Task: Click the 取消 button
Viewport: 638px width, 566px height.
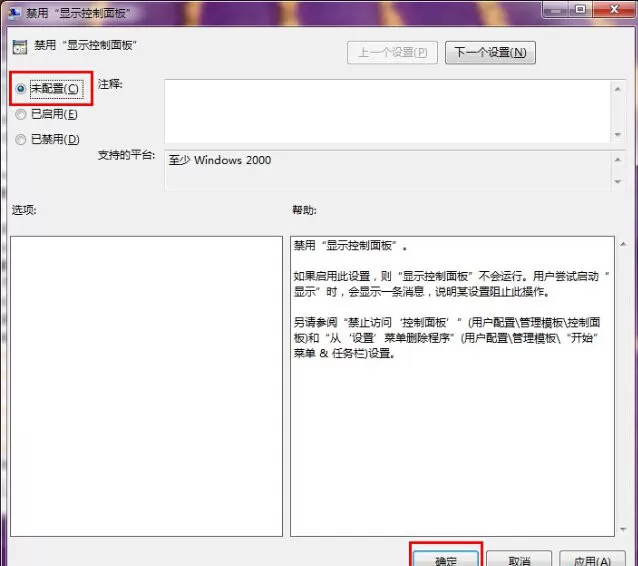Action: 519,559
